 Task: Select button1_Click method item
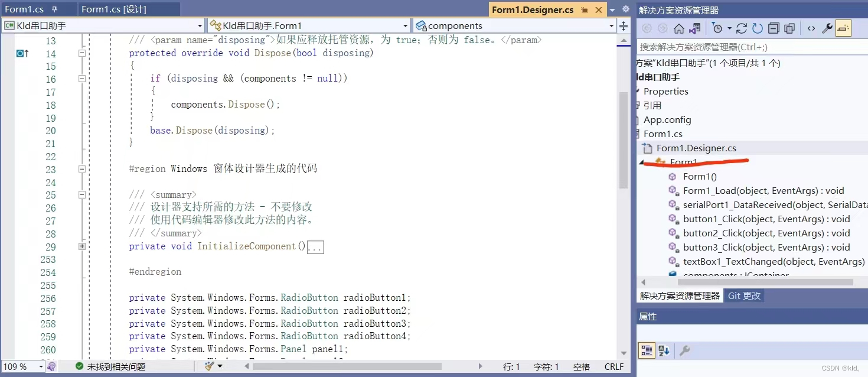[766, 219]
